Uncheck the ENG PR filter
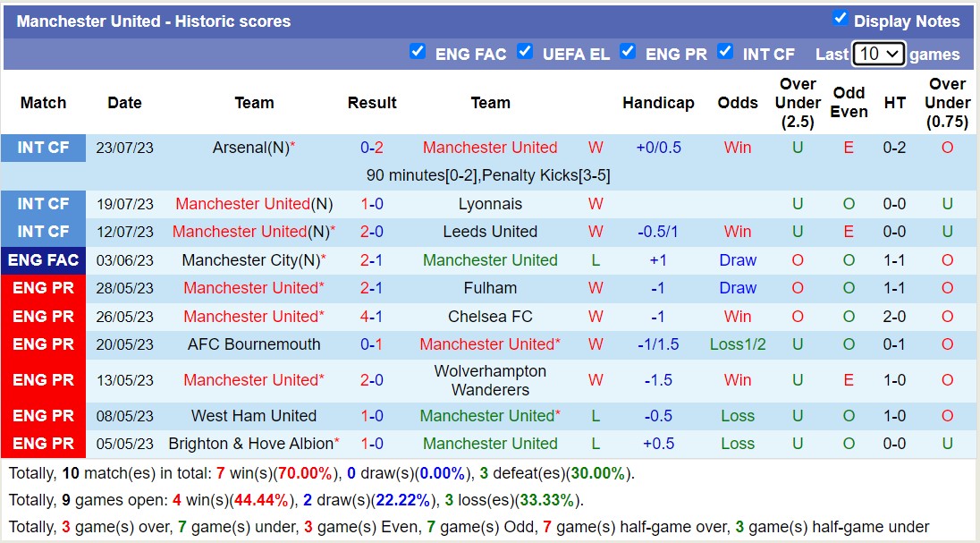Screen dimensions: 980x543 [x=628, y=53]
